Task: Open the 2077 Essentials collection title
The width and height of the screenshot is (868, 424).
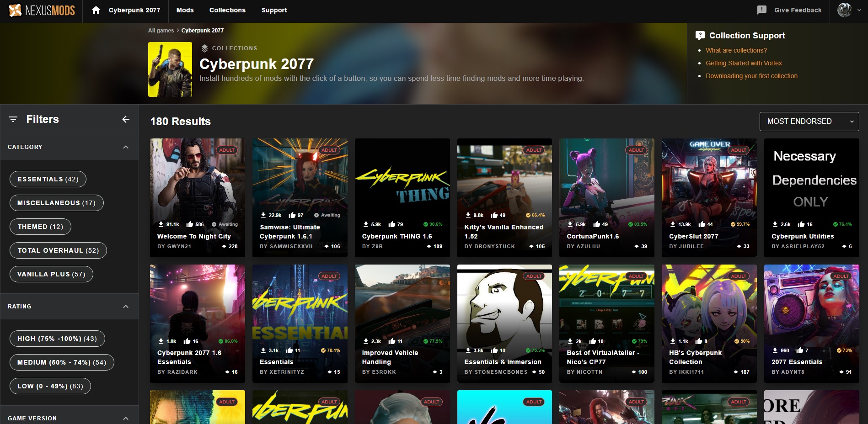Action: (797, 362)
